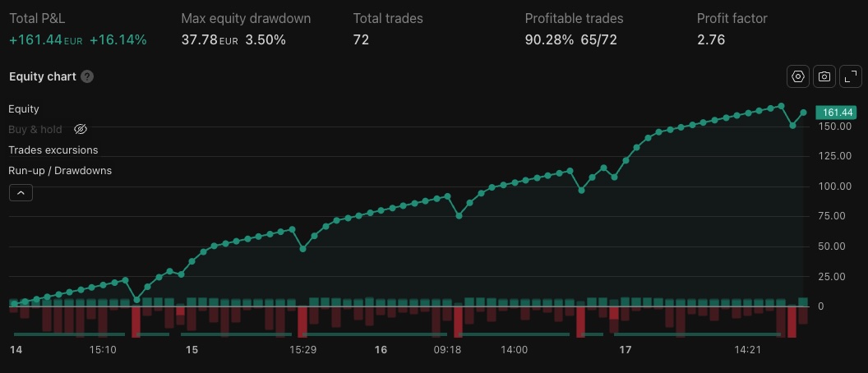Click the Profitable trades 90.28% statistic

549,39
